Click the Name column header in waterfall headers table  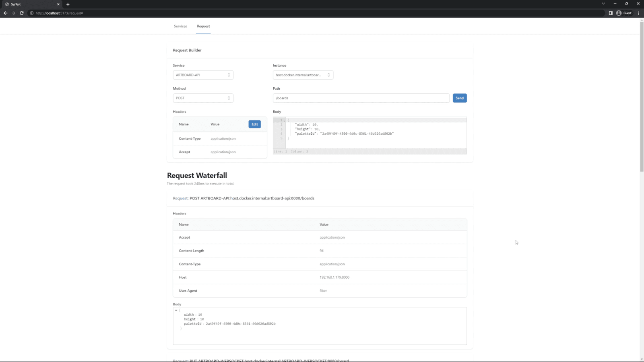click(184, 224)
